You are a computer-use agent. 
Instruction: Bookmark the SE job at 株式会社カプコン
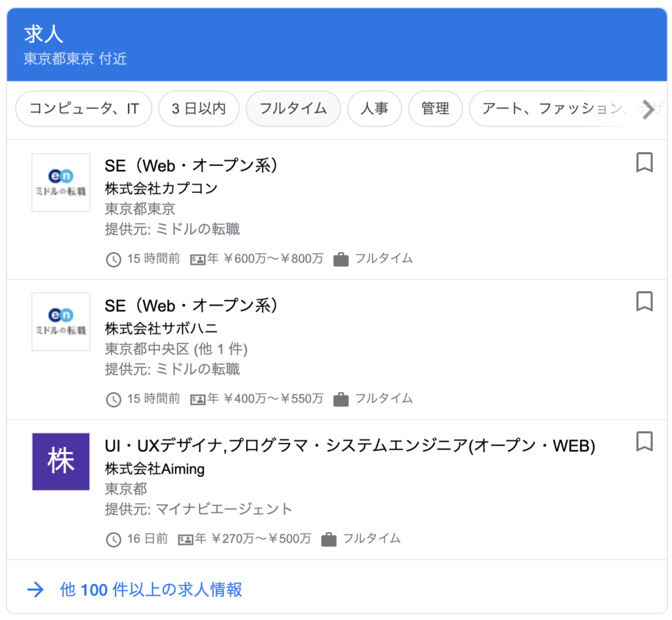point(644,163)
